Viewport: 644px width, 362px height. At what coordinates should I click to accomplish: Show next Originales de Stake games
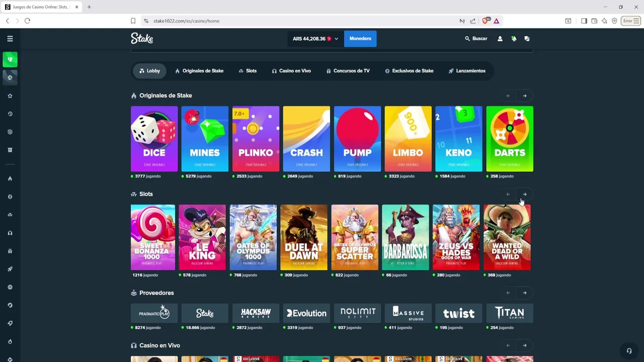525,96
